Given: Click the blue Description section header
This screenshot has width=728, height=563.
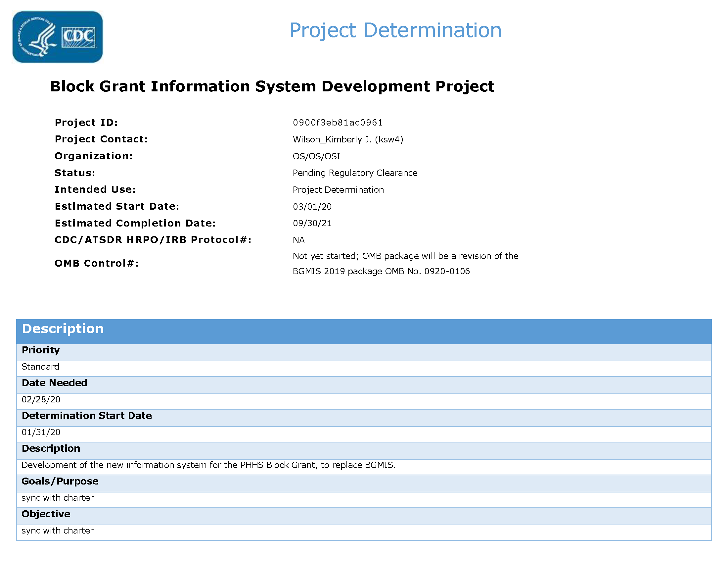Looking at the screenshot, I should point(63,329).
